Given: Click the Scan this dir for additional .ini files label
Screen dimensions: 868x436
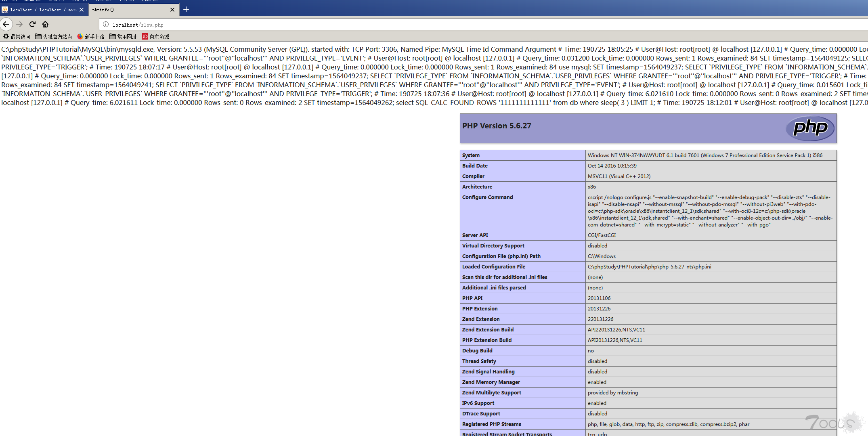Looking at the screenshot, I should point(505,277).
